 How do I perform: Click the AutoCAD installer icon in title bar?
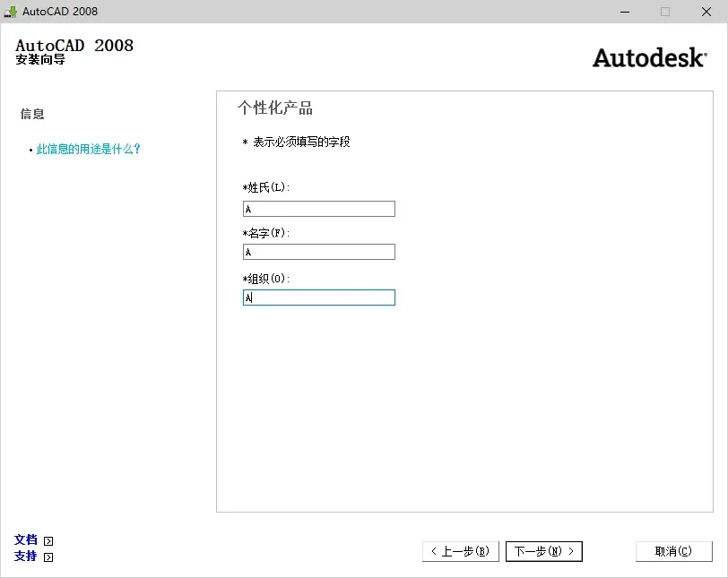[x=10, y=12]
